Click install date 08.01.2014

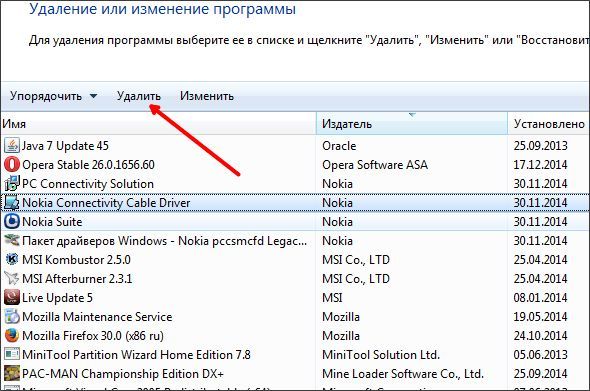coord(540,298)
